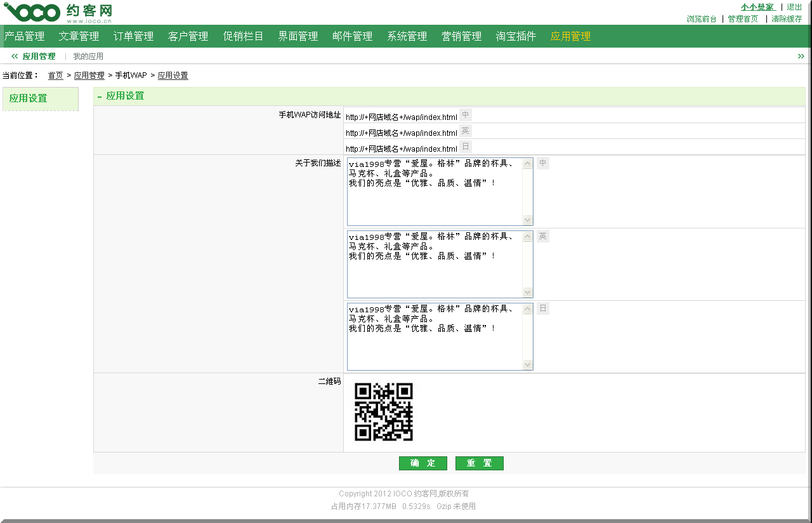Select 应用设置 in the left sidebar

pos(29,98)
